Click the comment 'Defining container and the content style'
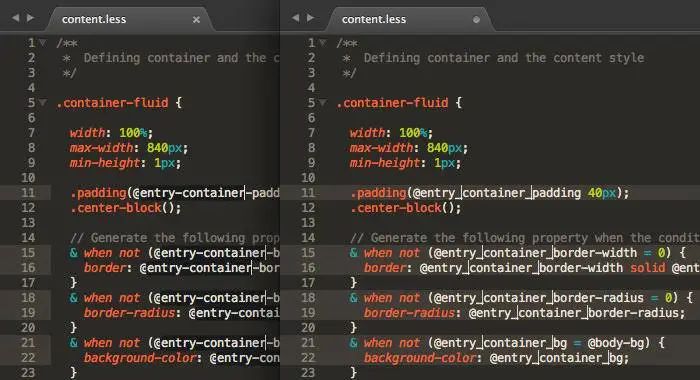Image resolution: width=700 pixels, height=380 pixels. (x=504, y=58)
